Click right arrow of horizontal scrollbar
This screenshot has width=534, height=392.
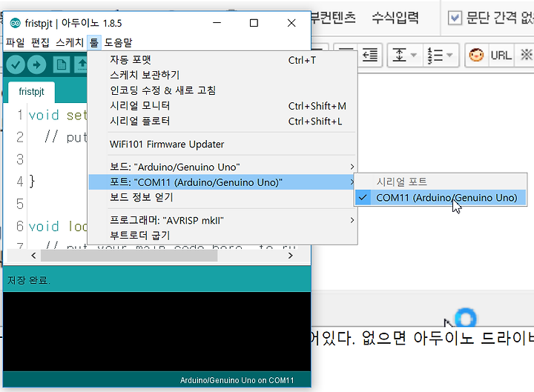click(x=290, y=256)
